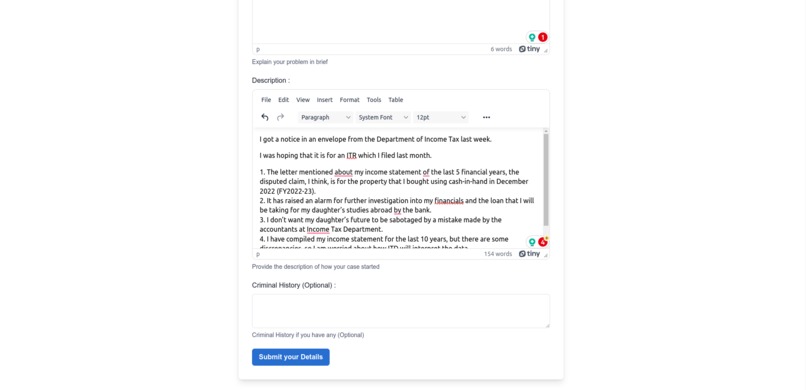Click the resize handle of Description editor
The height and width of the screenshot is (390, 806).
546,255
